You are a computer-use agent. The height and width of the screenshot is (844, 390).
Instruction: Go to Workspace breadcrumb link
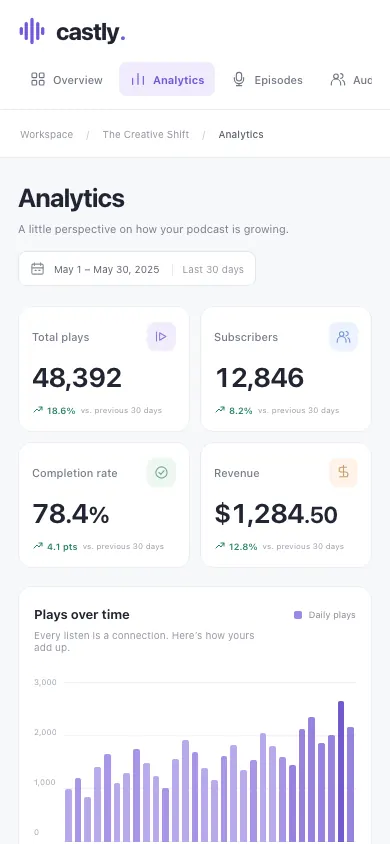click(x=46, y=135)
